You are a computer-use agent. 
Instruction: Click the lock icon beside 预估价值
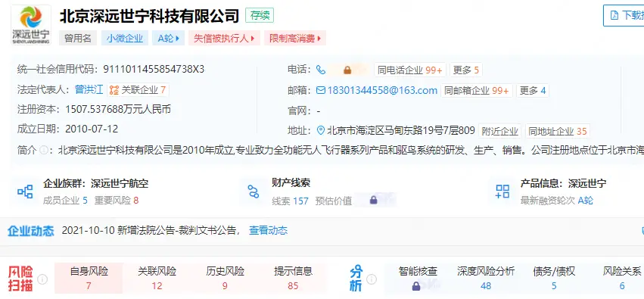(373, 201)
